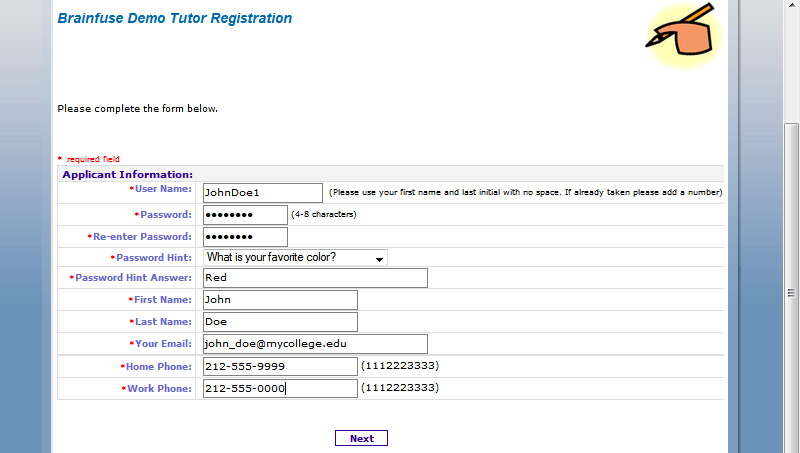Click the Password Hint Answer field
Viewport: 800px width, 453px height.
pos(314,278)
